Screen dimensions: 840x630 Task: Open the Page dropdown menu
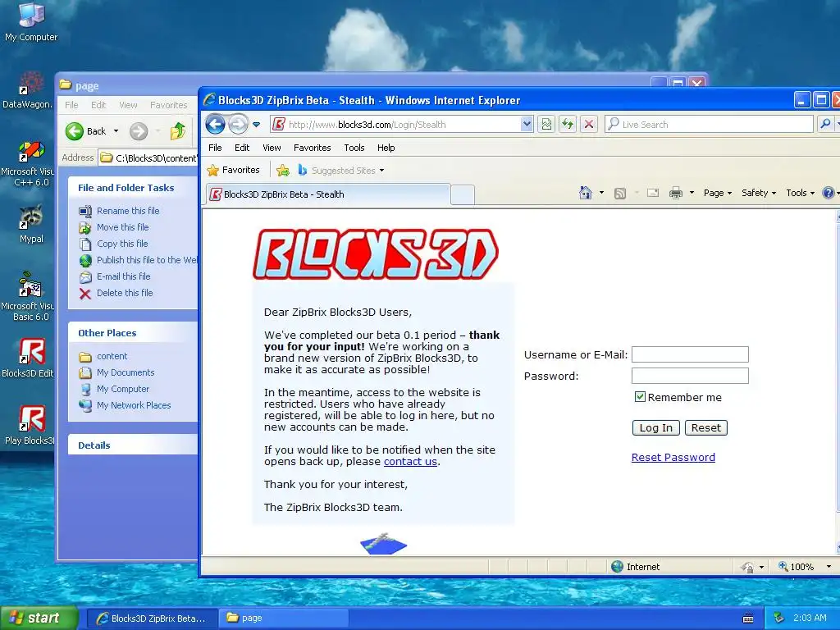(718, 193)
